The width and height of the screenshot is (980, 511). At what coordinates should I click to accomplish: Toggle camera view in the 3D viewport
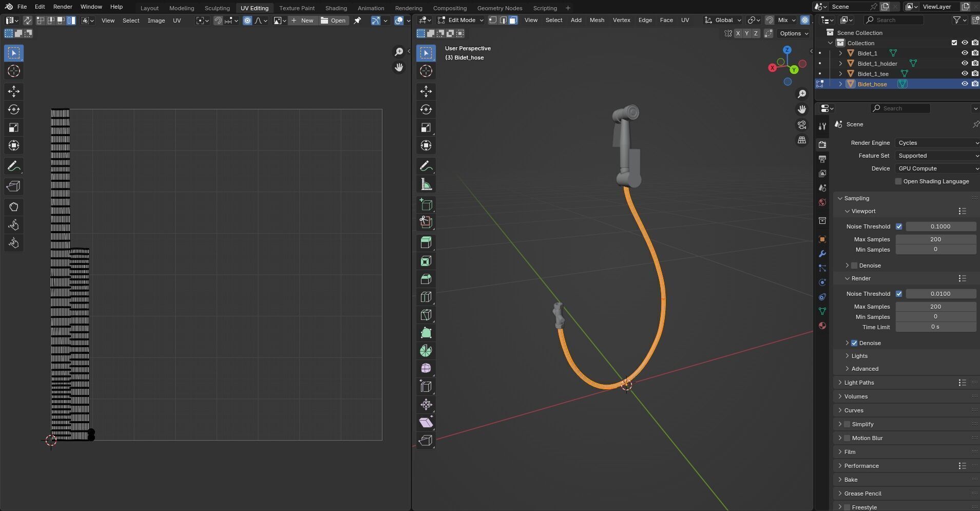(802, 125)
